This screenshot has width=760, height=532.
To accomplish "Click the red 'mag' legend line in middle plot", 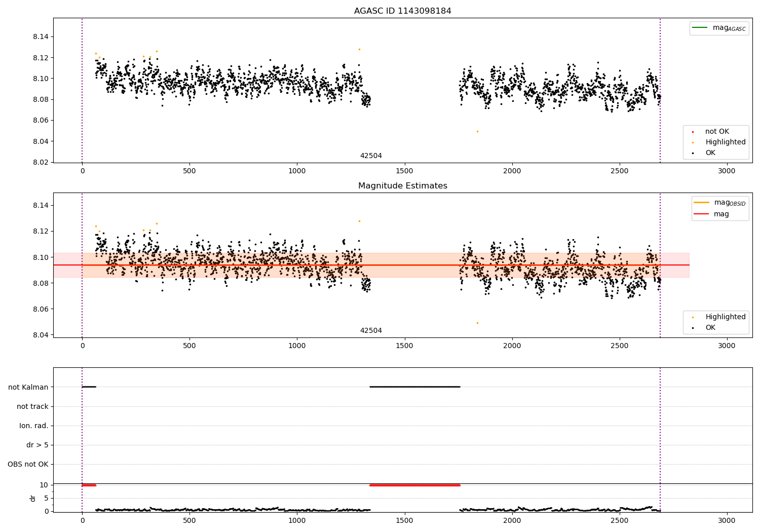I will click(x=702, y=214).
